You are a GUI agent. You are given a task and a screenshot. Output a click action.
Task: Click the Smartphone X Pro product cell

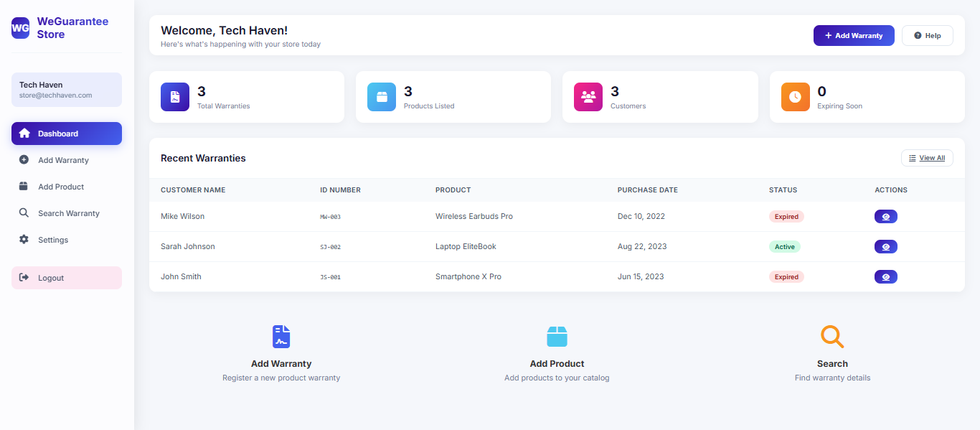point(468,276)
